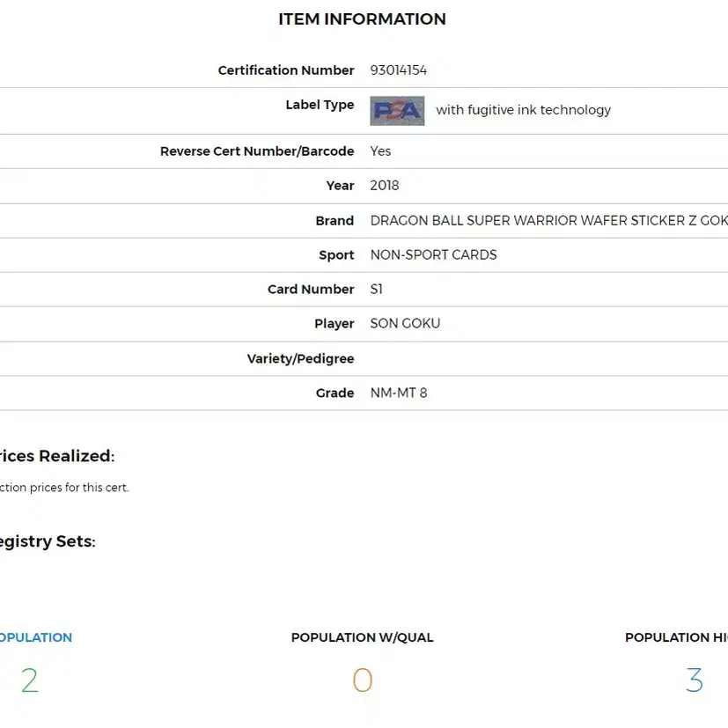Select the 'with fugitive ink technology' text

click(523, 110)
